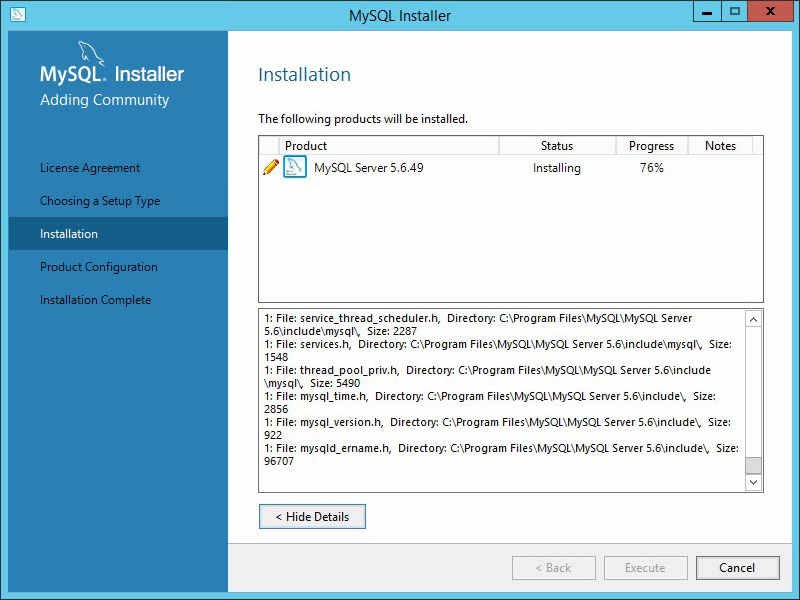This screenshot has width=800, height=600.
Task: Click the MySQL dolphin logo in the sidebar
Action: (91, 53)
